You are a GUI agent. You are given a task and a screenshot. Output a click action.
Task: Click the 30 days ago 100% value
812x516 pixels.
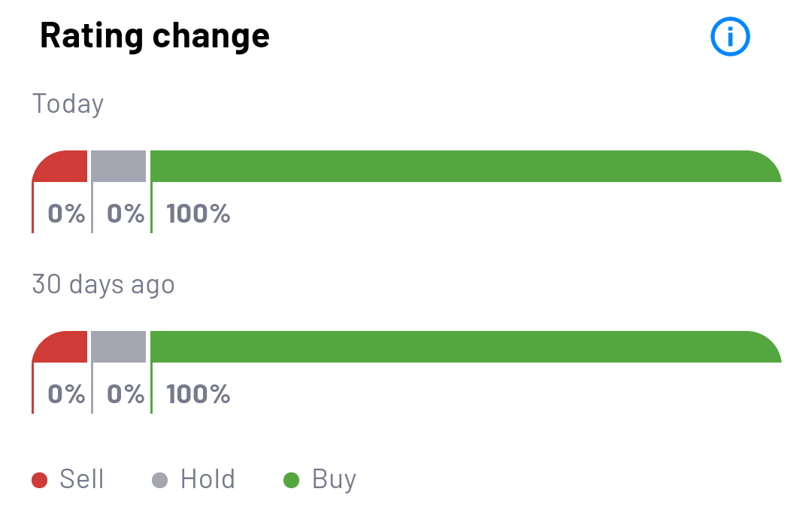tap(198, 394)
